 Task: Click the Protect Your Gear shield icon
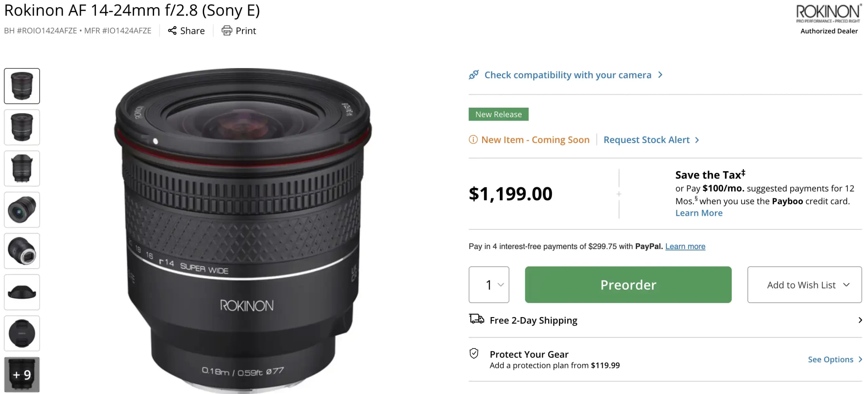[x=474, y=354]
